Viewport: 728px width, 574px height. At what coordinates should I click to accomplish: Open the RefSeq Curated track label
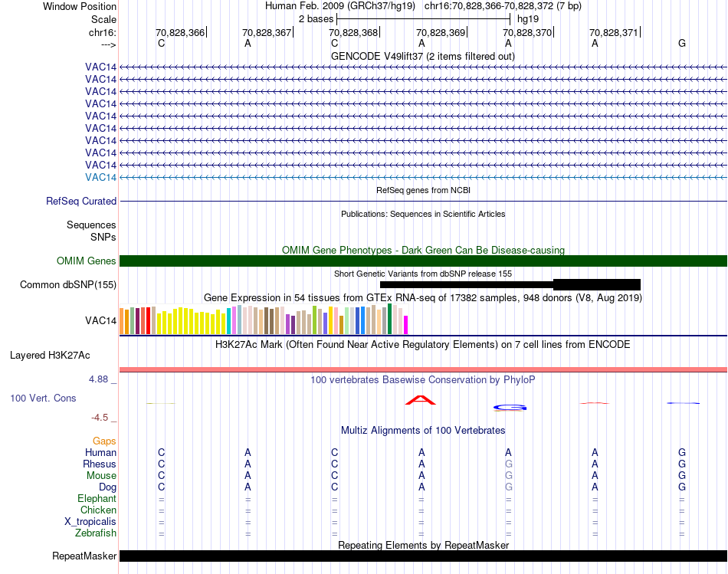click(81, 201)
